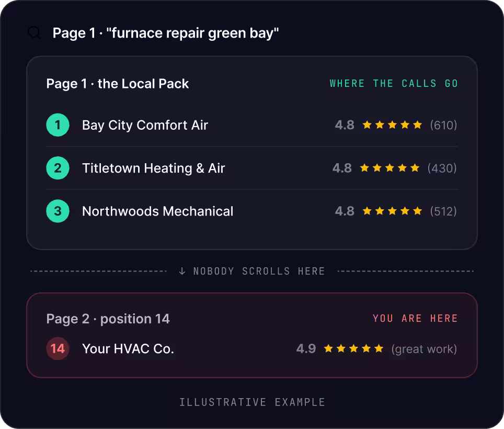Image resolution: width=504 pixels, height=429 pixels.
Task: Click the green rank 1 badge
Action: point(58,125)
